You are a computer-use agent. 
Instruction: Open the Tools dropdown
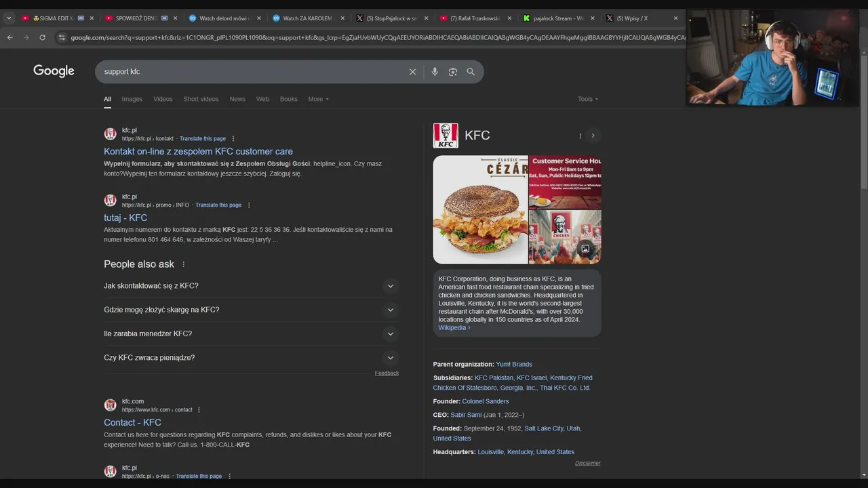588,99
